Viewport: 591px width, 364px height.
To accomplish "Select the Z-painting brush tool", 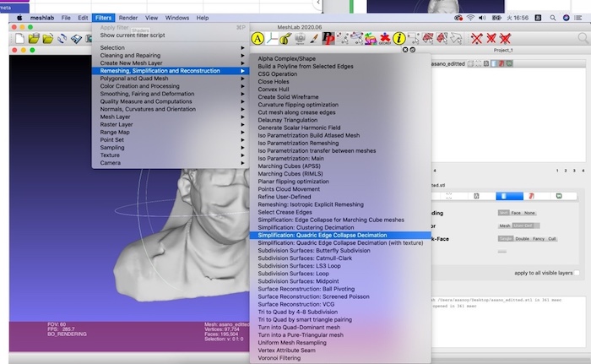I will 314,39.
